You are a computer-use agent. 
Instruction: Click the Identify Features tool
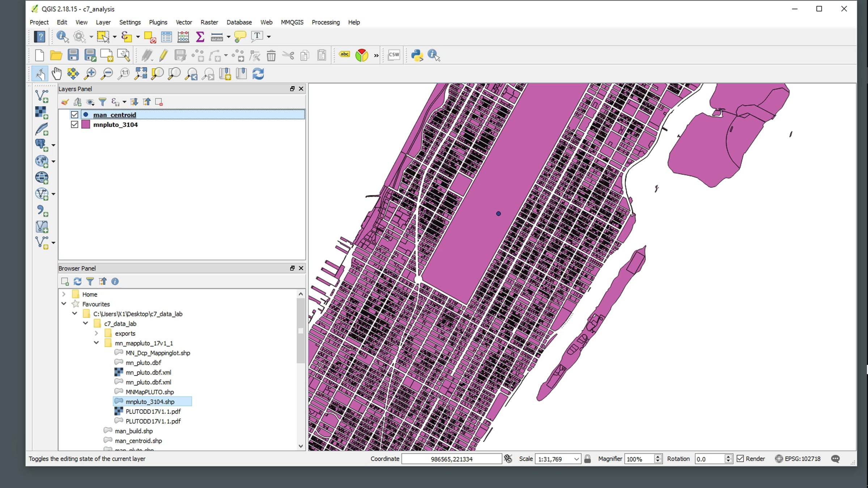click(x=62, y=37)
